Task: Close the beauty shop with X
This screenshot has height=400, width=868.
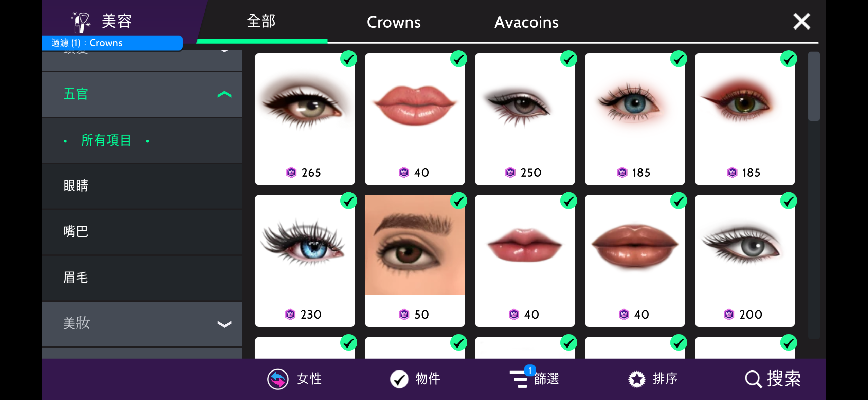Action: coord(801,22)
